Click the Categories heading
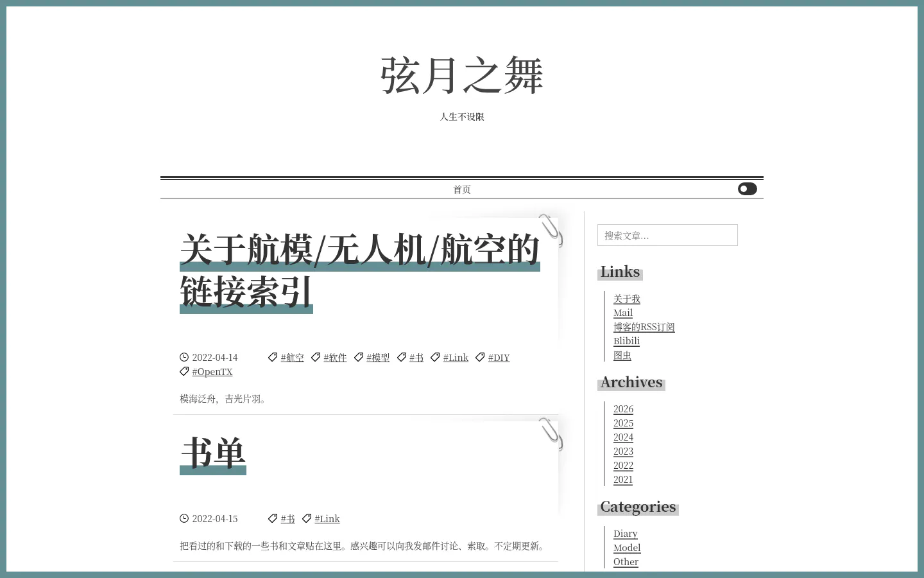 (638, 507)
